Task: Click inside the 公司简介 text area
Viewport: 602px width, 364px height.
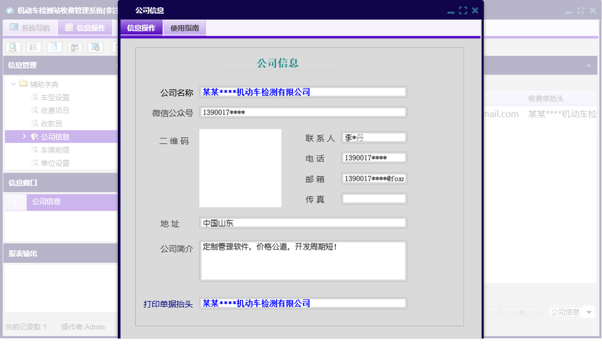Action: [x=303, y=261]
